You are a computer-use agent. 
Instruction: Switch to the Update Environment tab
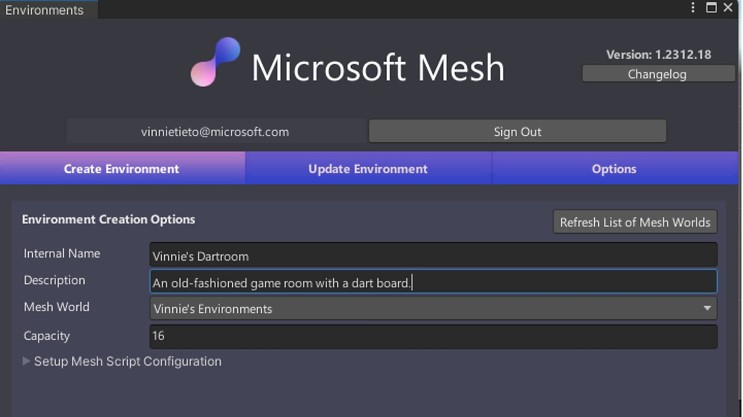click(368, 169)
